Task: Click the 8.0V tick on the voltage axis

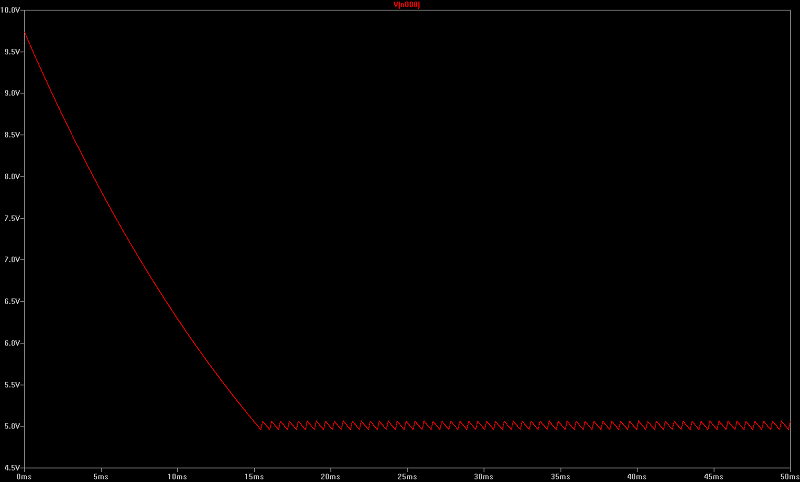Action: (10, 176)
